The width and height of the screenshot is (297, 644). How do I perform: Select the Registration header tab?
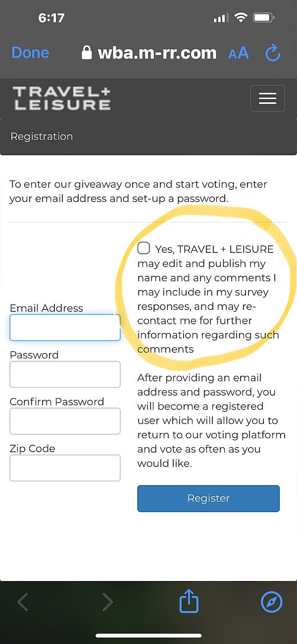click(x=42, y=136)
